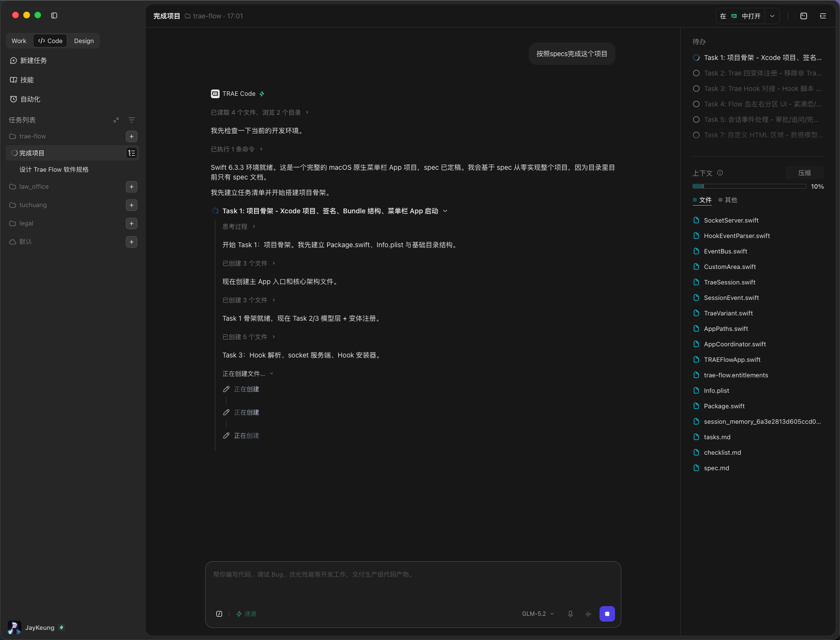Switch to Design mode tab
840x640 pixels.
84,41
